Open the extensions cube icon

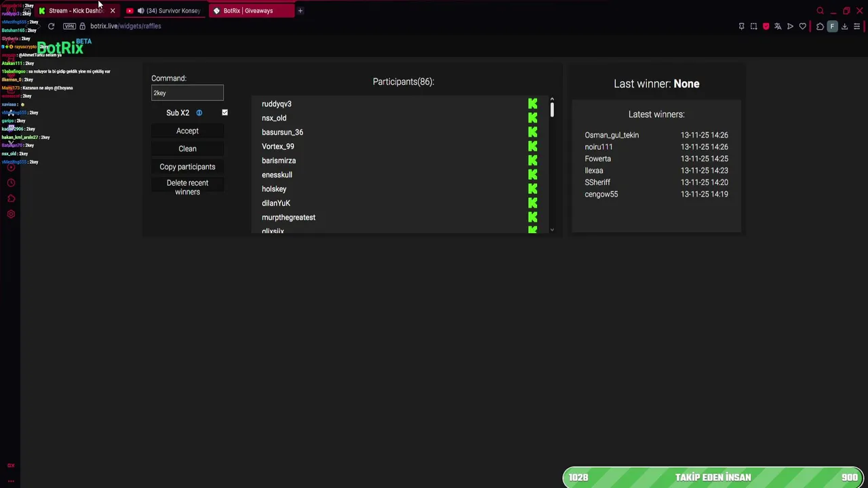820,26
